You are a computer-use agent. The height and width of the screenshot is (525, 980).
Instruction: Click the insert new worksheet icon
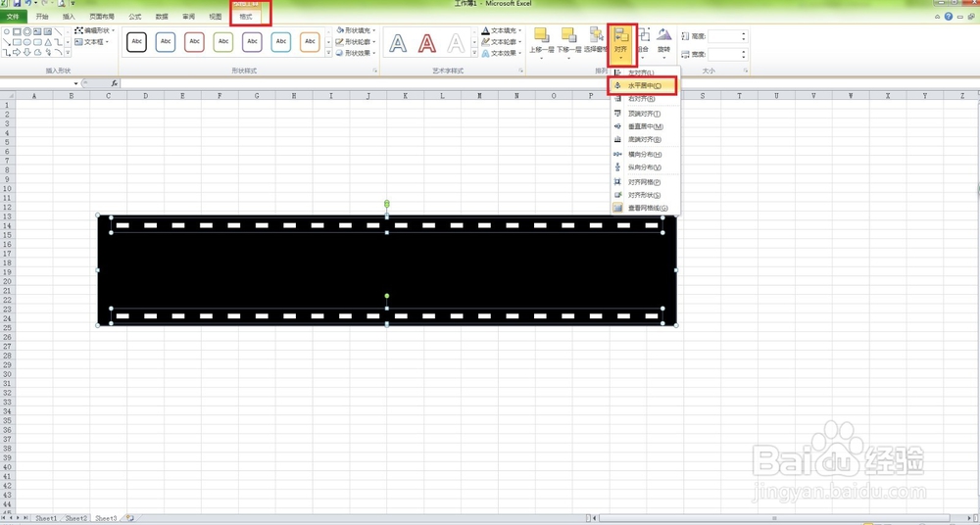tap(130, 518)
